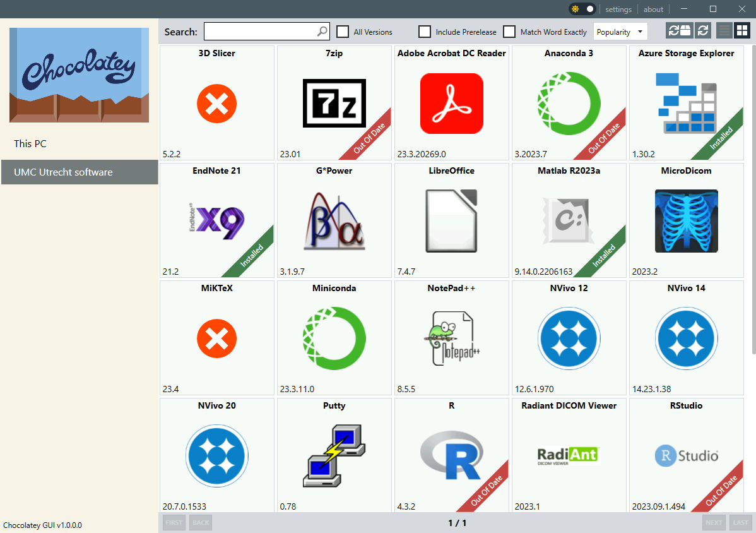Enable the All Versions checkbox
756x533 pixels.
point(343,32)
